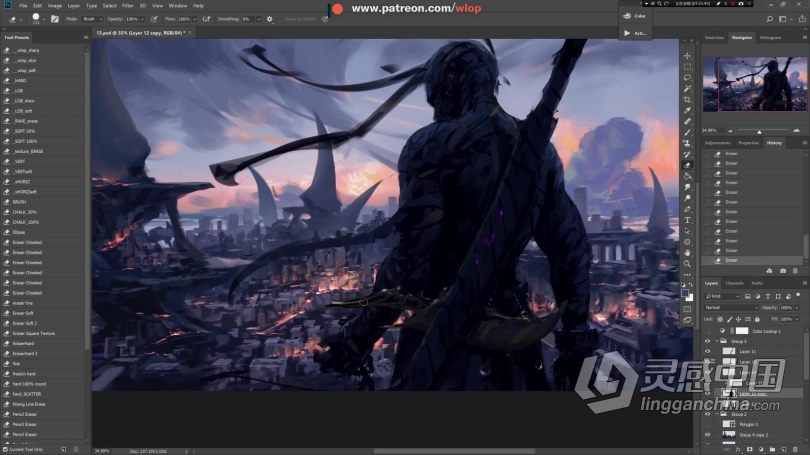This screenshot has height=455, width=810.
Task: Toggle lock transparent pixels in Layers panel
Action: (x=720, y=319)
